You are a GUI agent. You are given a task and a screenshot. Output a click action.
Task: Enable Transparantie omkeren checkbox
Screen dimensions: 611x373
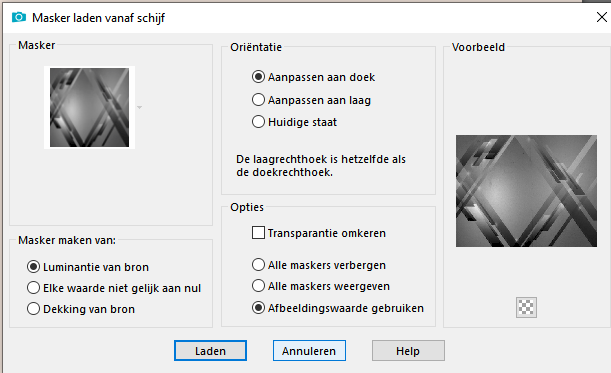319,233
